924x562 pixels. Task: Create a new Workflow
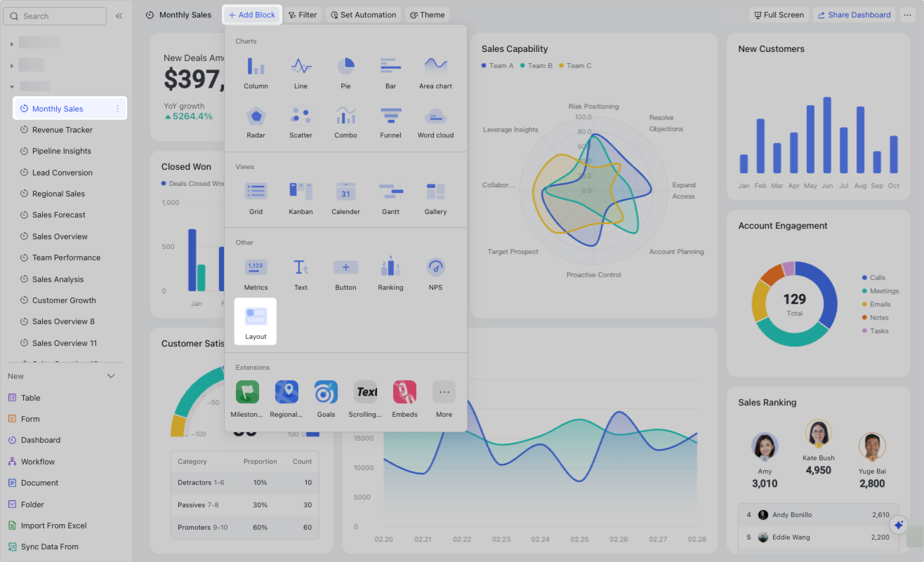tap(38, 462)
